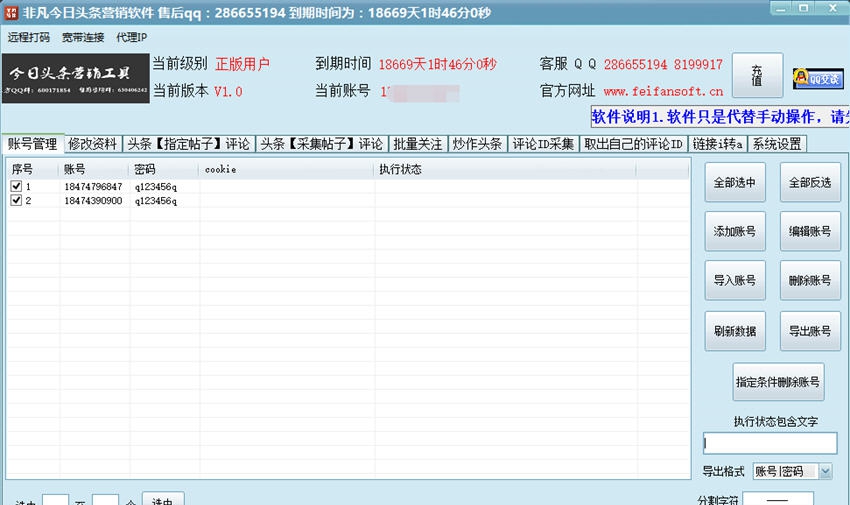Open the 评论ID采集 tab

[x=543, y=144]
